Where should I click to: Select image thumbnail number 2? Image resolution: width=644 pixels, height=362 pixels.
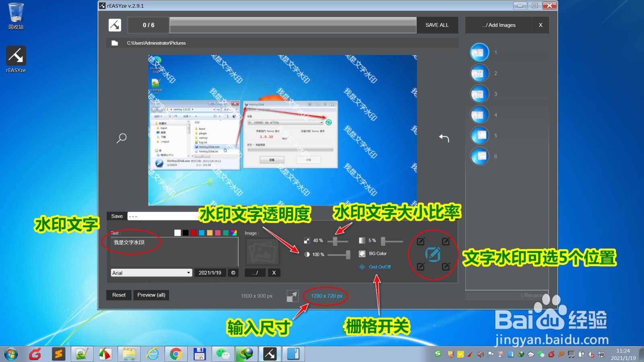pos(479,73)
